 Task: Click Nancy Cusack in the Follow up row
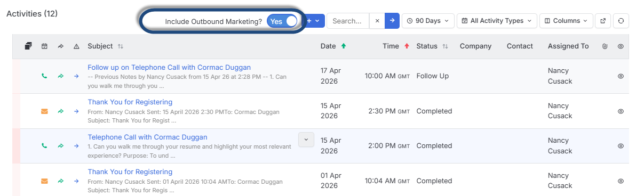tap(560, 76)
